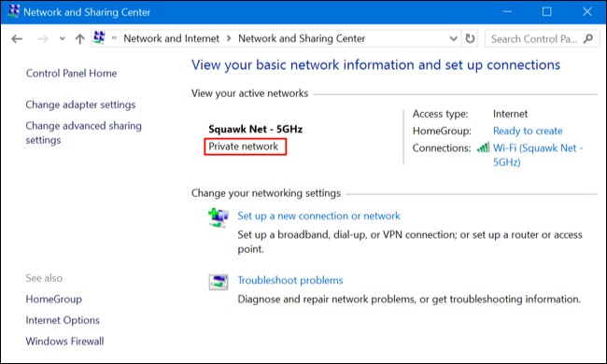Click Set up a new connection or network
The image size is (607, 364).
click(318, 216)
